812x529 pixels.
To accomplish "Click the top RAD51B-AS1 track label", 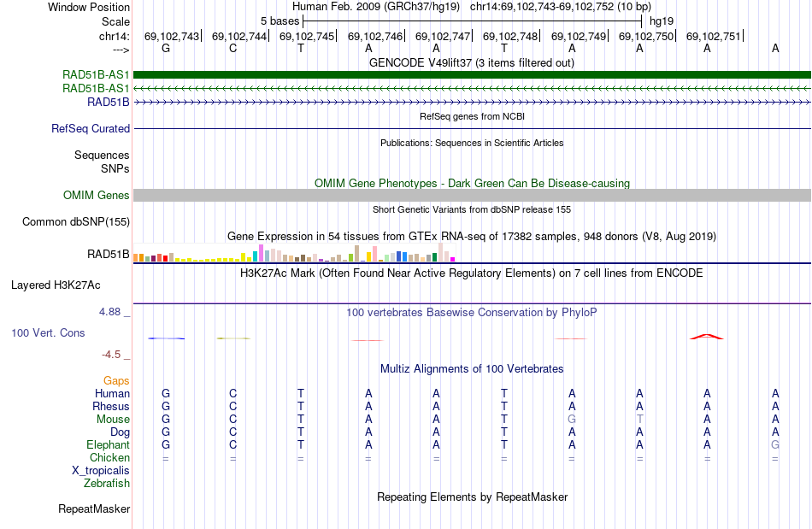I will 96,75.
